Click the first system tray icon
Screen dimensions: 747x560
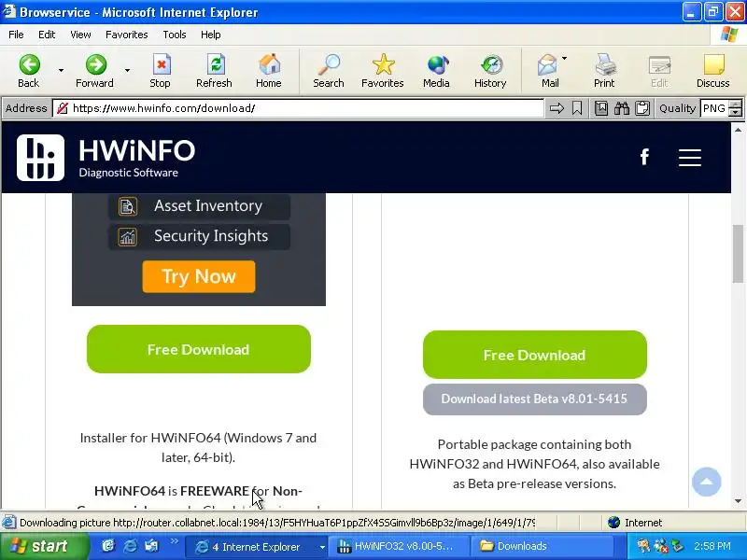(643, 546)
